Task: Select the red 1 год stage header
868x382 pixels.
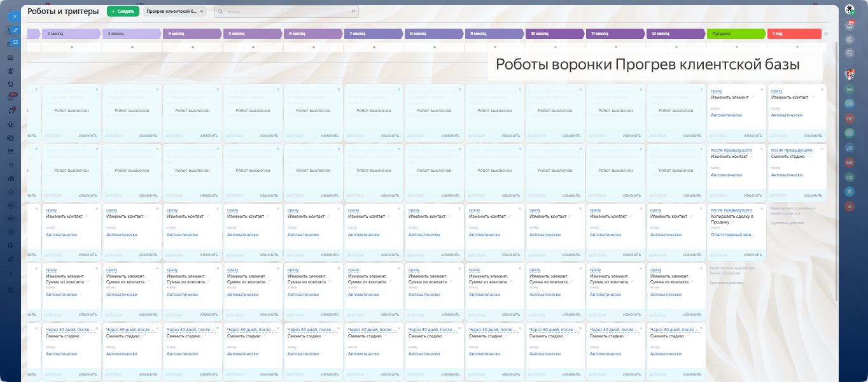Action: 795,34
